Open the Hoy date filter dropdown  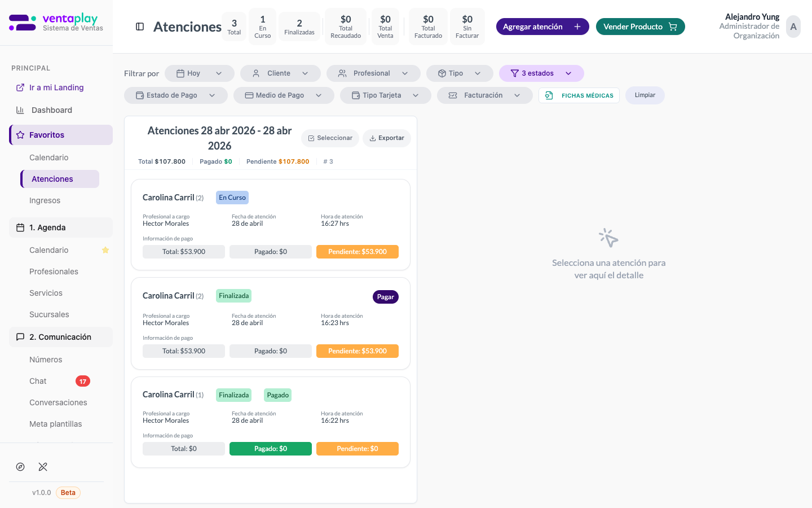[x=199, y=73]
